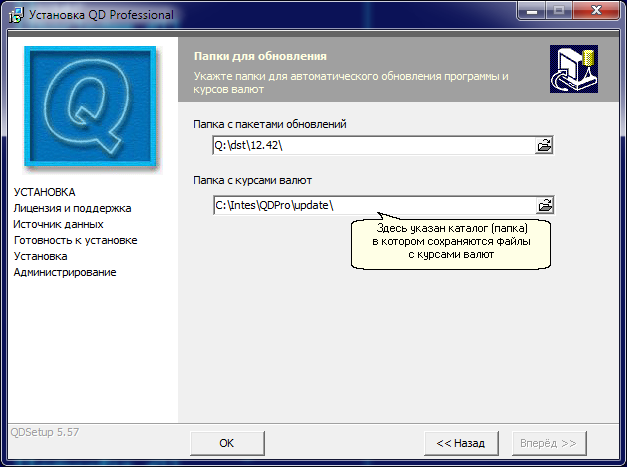Confirm with the OK button
This screenshot has height=467, width=627.
pos(227,443)
